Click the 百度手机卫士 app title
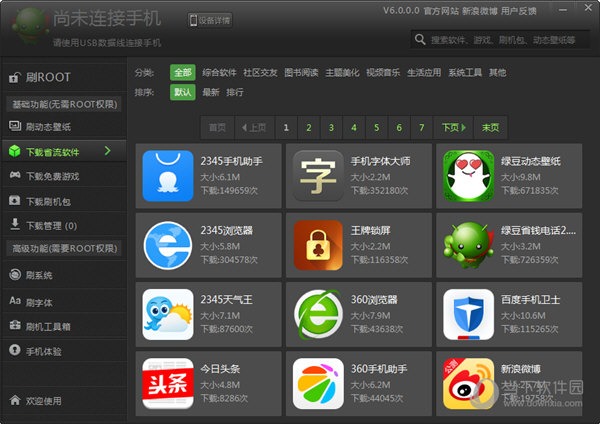 530,300
